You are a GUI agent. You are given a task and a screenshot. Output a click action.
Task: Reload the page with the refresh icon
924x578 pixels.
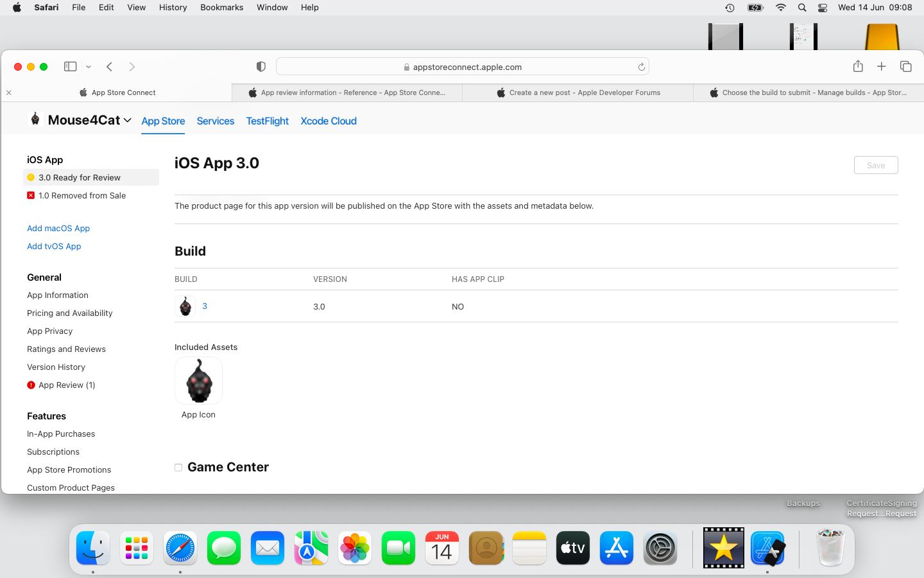point(641,67)
